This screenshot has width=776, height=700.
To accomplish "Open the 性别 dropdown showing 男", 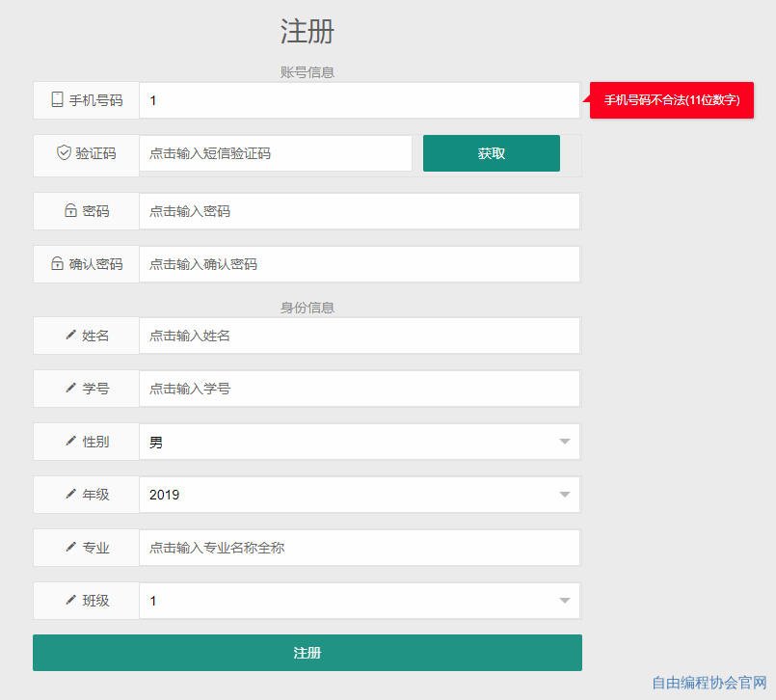I will [x=360, y=442].
